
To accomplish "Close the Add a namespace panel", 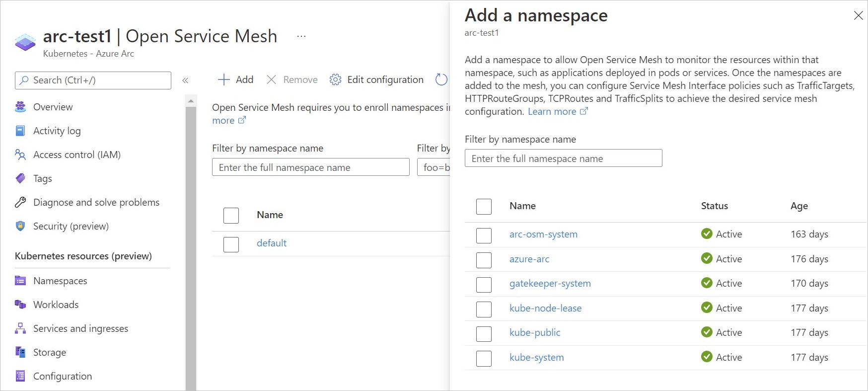I will pyautogui.click(x=858, y=15).
